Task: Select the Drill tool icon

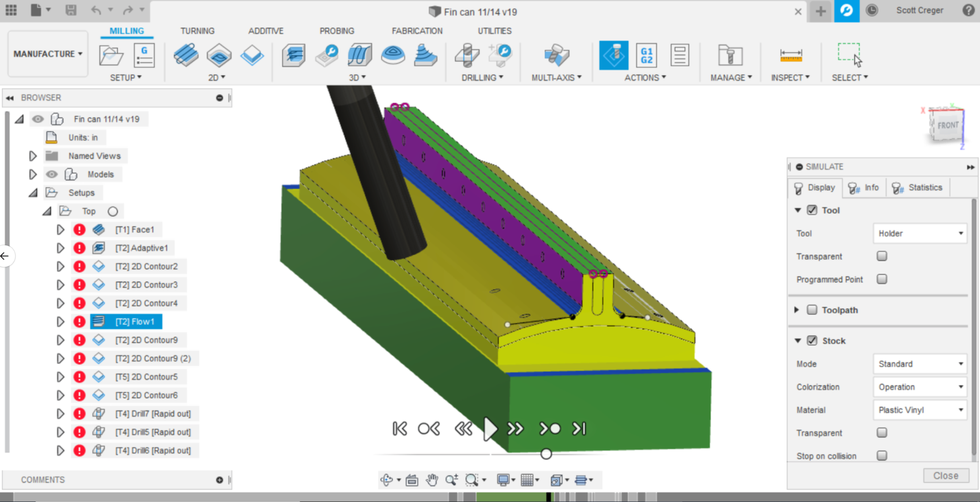Action: 467,55
